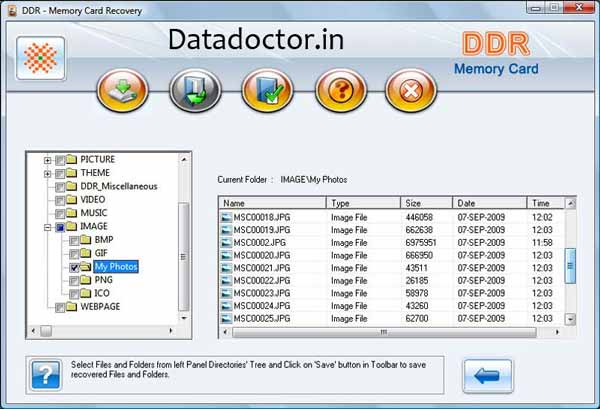Viewport: 600px width, 409px height.
Task: Click the gray Save toolbar button
Action: 195,90
